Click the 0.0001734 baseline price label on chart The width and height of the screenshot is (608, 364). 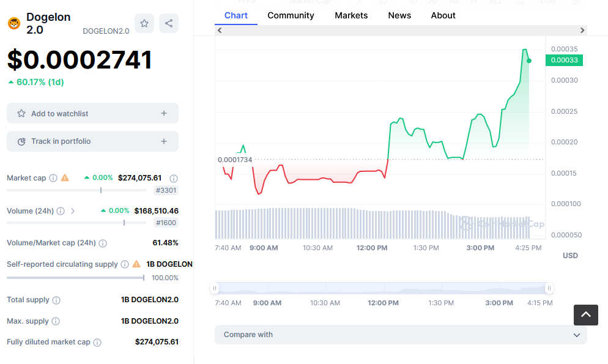click(235, 160)
